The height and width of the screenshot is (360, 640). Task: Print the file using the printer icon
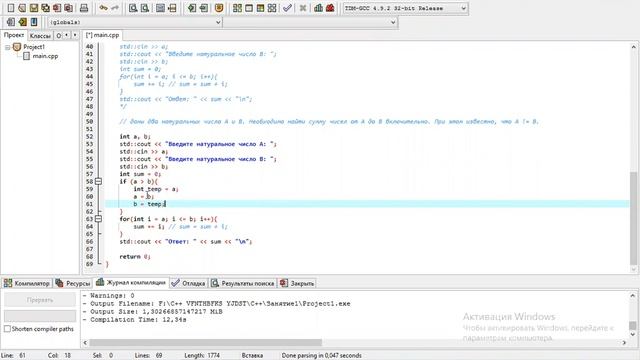[84, 8]
